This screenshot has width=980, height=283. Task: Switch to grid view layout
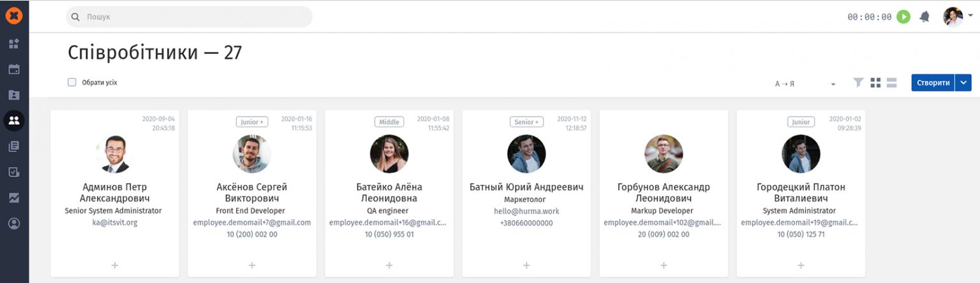point(875,83)
